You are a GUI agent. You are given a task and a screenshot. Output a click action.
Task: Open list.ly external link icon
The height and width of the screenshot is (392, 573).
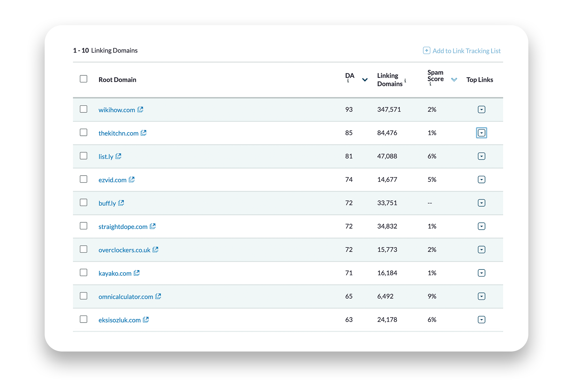119,156
